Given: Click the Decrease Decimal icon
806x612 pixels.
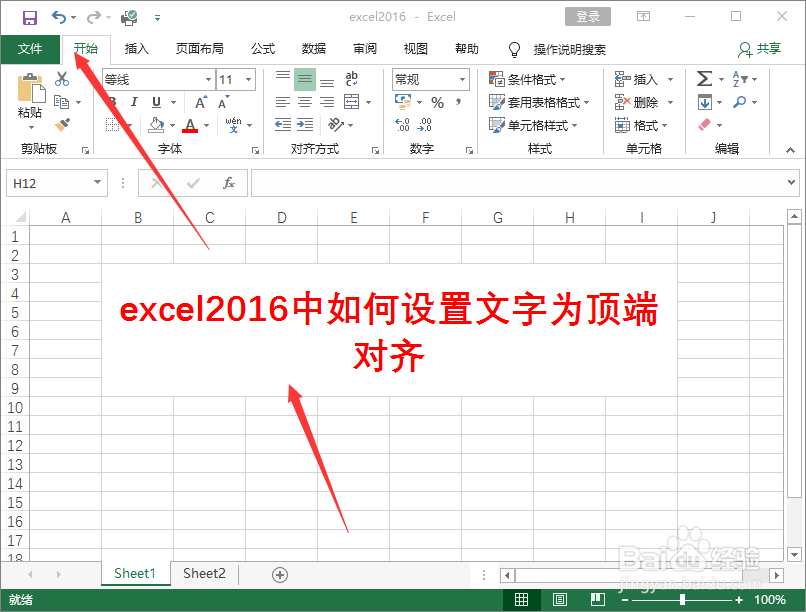Looking at the screenshot, I should tap(425, 125).
